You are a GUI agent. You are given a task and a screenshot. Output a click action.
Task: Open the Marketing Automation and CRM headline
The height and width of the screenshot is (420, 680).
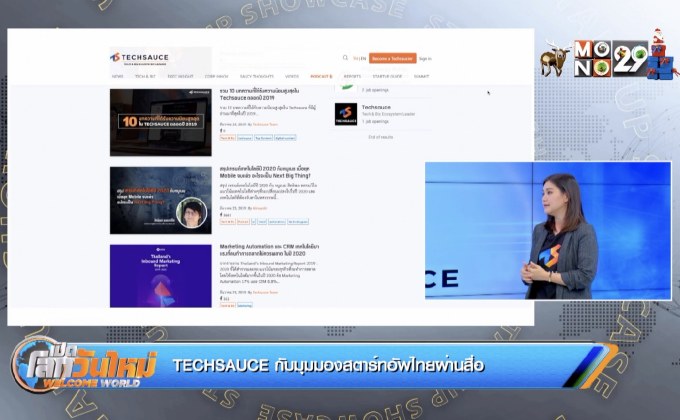(x=269, y=250)
